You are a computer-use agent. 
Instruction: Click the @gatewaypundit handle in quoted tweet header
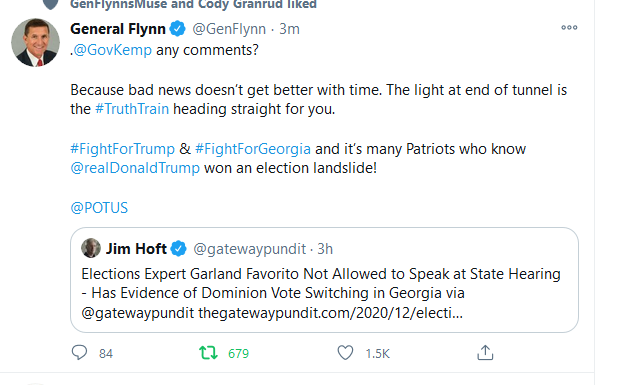pos(250,249)
